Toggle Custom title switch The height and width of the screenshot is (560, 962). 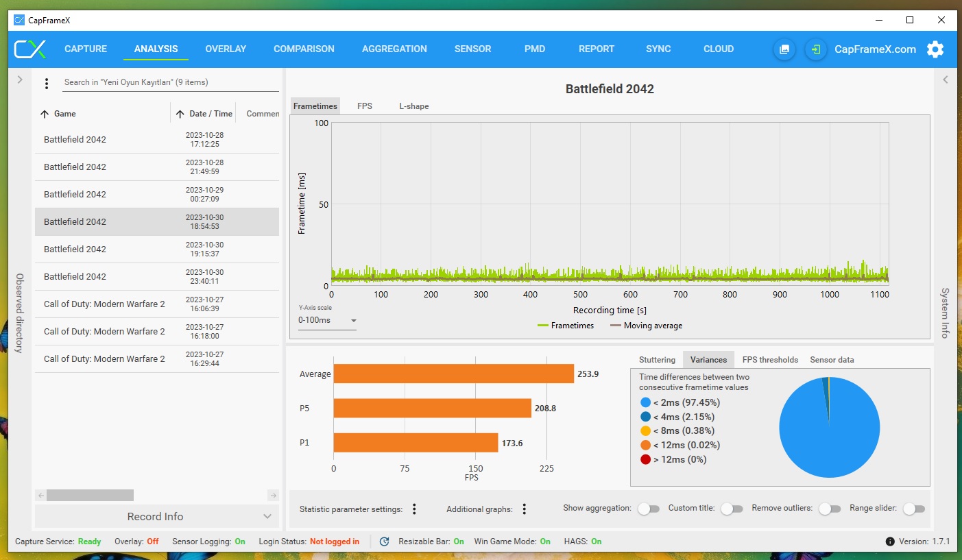click(732, 509)
